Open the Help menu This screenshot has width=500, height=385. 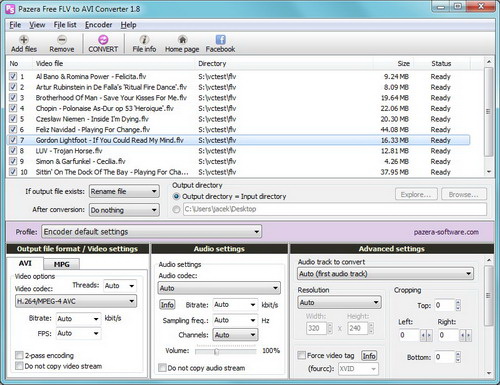tap(128, 25)
